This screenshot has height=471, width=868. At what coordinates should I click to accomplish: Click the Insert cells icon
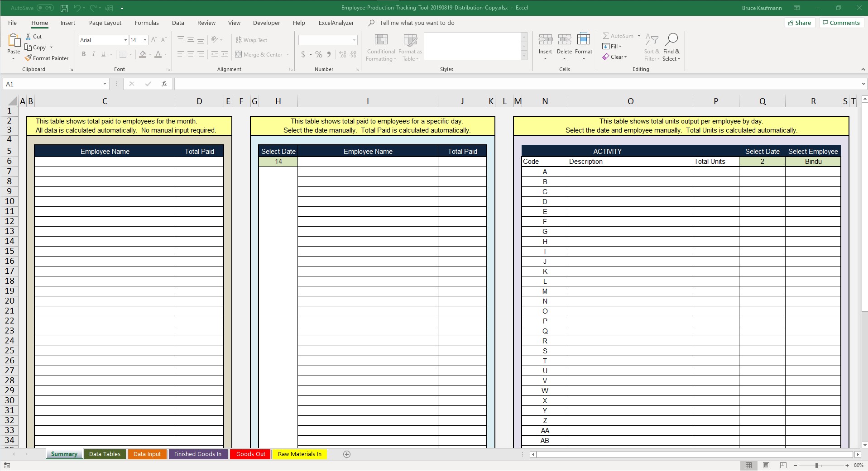(x=545, y=40)
